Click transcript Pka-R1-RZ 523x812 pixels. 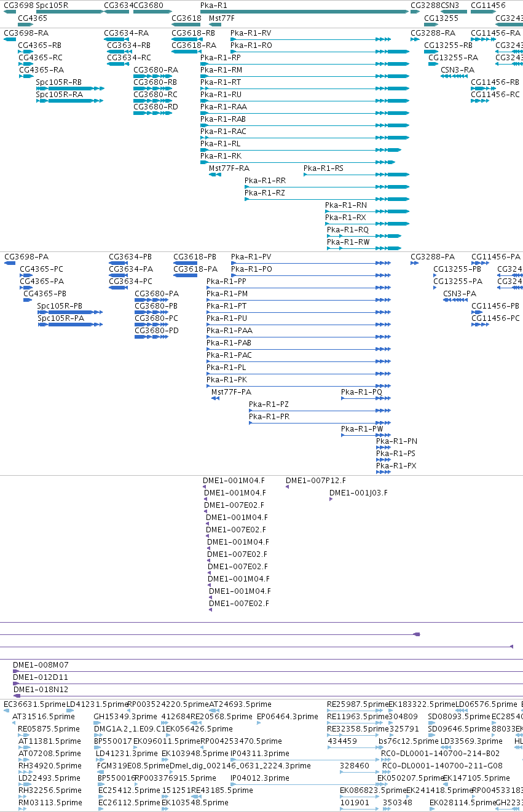(x=265, y=192)
